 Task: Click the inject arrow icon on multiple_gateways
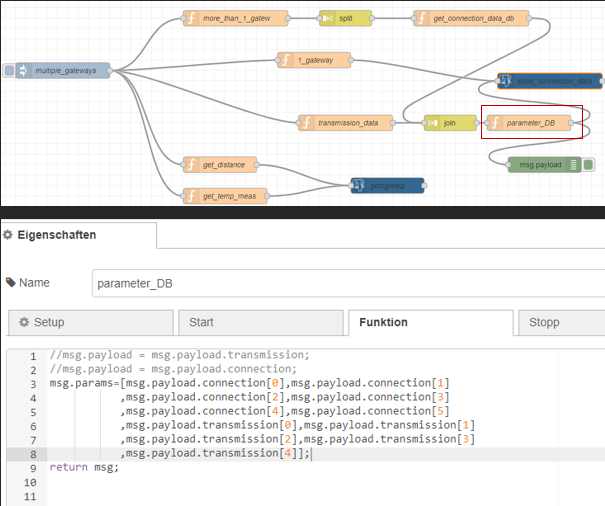pyautogui.click(x=23, y=71)
